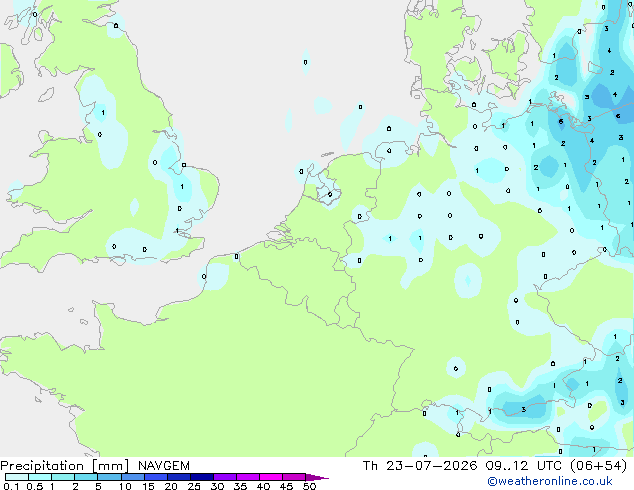Click the '50' legend scale label
The width and height of the screenshot is (634, 490).
pos(309,486)
